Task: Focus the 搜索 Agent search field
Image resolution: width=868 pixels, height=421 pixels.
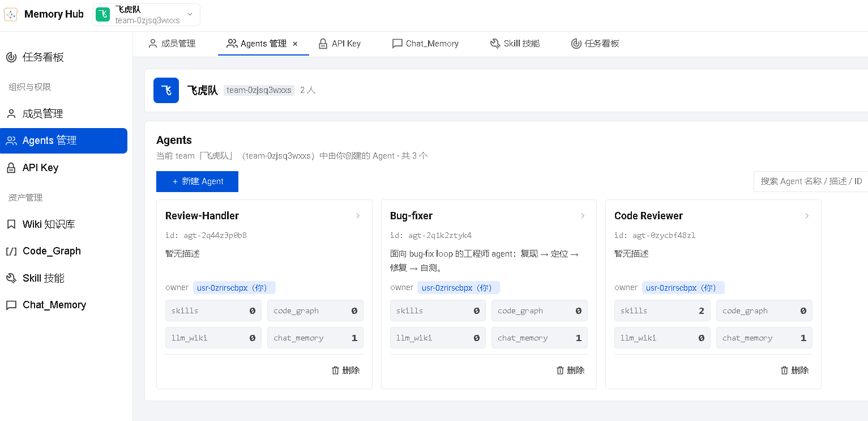Action: 810,181
